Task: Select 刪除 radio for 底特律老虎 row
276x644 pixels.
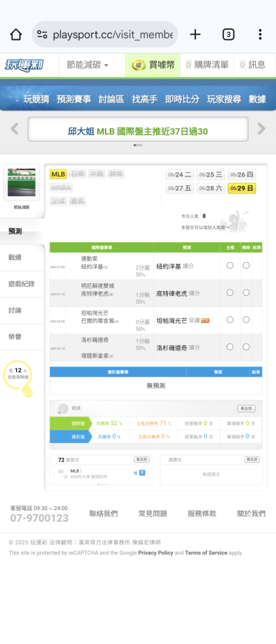Action: point(246,292)
